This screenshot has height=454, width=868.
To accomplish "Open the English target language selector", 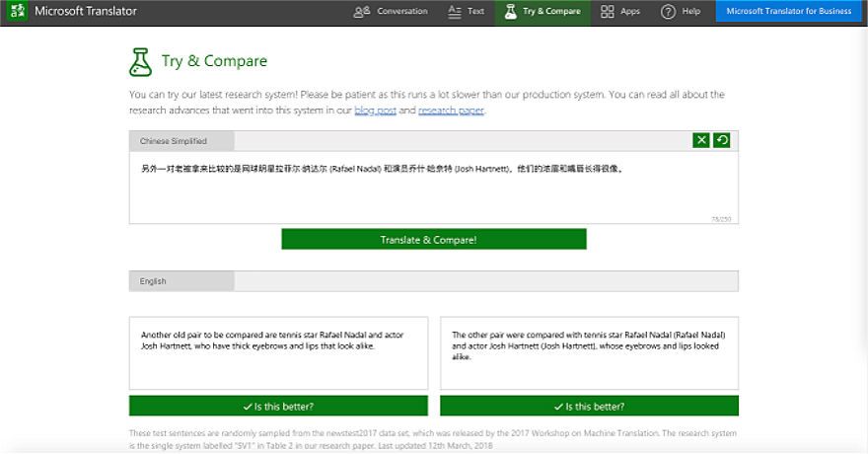I will (x=181, y=281).
